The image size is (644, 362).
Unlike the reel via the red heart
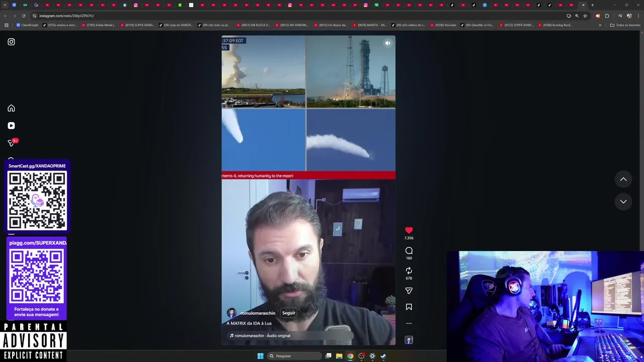409,230
